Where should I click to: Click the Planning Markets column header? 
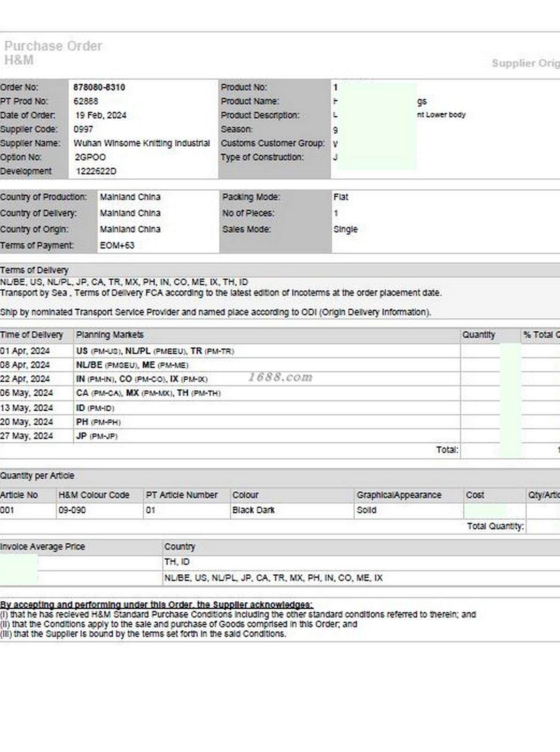[110, 335]
